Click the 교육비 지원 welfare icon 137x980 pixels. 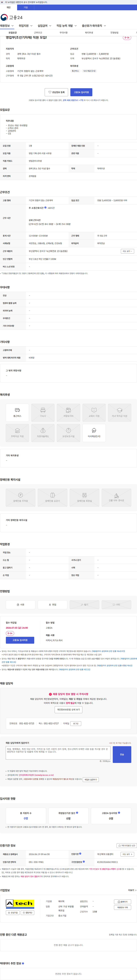click(94, 413)
